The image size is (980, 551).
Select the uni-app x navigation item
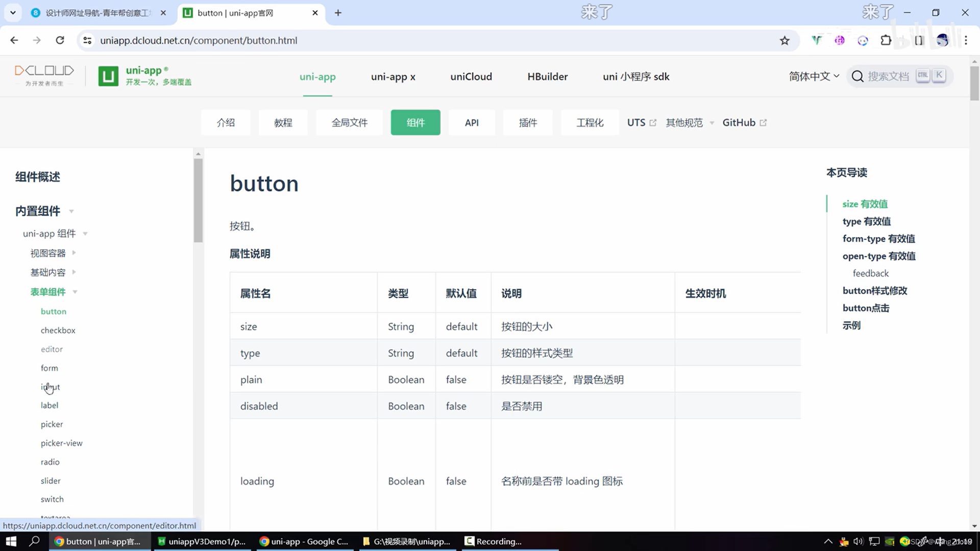(x=393, y=77)
